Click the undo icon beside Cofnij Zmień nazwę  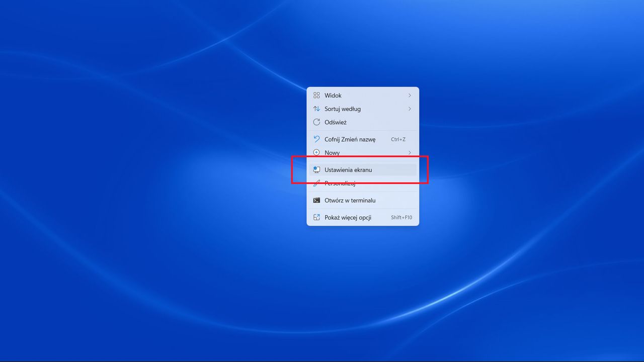point(317,139)
